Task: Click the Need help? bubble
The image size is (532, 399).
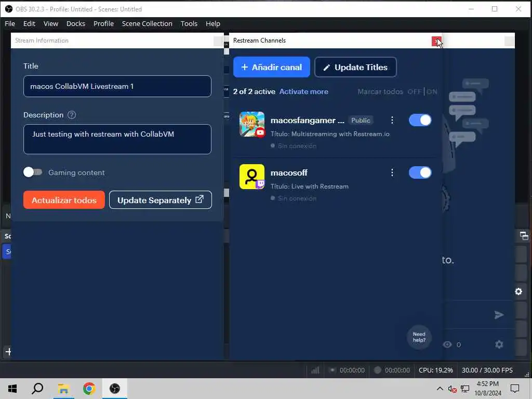Action: tap(419, 337)
